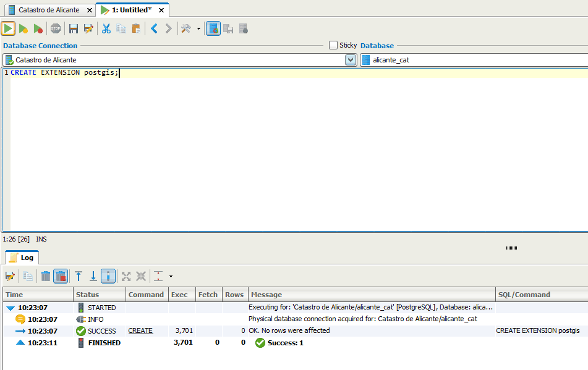Collapse all log entries
This screenshot has width=588, height=370.
coord(140,276)
